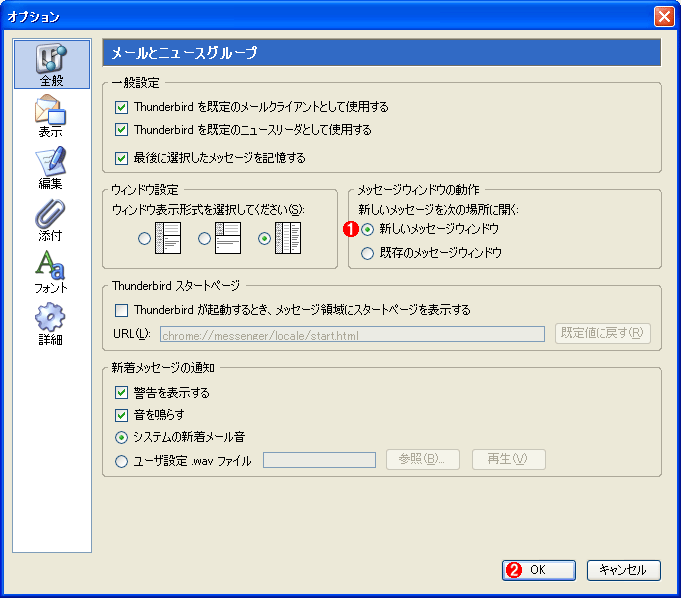Click the 新しいメッセージを次の場所に開く label
The width and height of the screenshot is (681, 598).
pos(438,210)
